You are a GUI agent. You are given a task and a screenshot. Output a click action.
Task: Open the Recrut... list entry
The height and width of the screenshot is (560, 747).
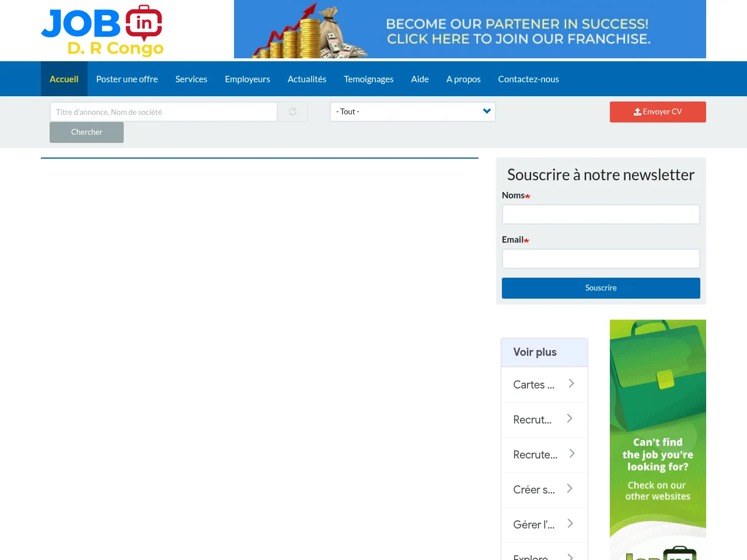[x=544, y=420]
